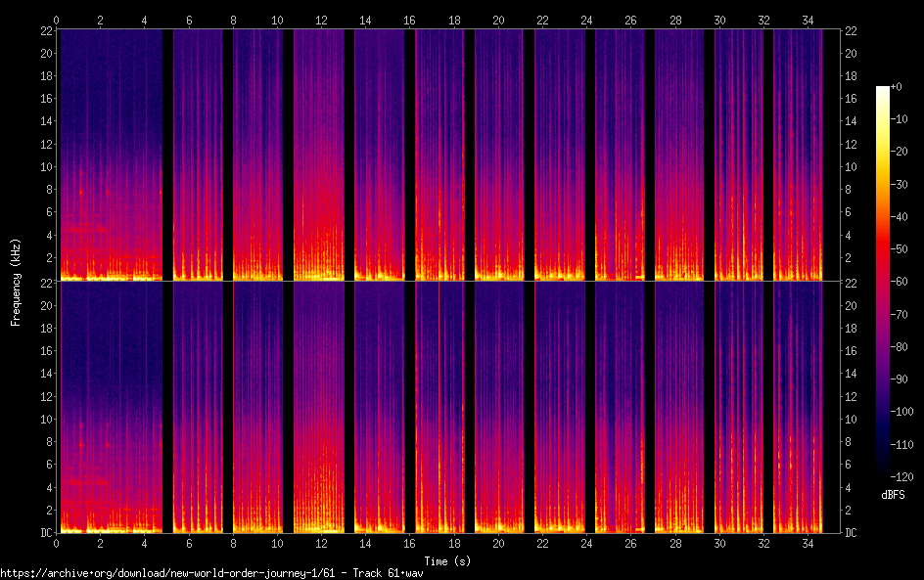This screenshot has width=924, height=580.
Task: Select the lower channel segment starting at 16 seconds
Action: (439, 407)
